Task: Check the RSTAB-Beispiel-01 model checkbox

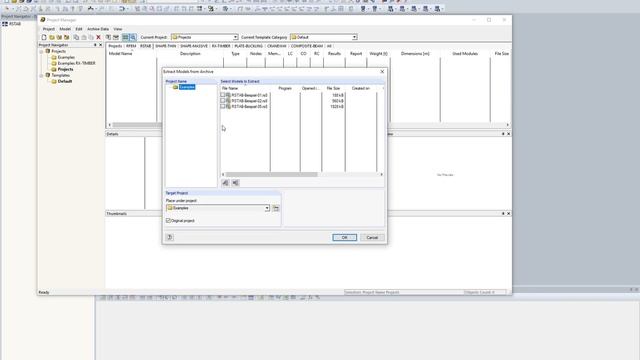Action: coord(222,95)
